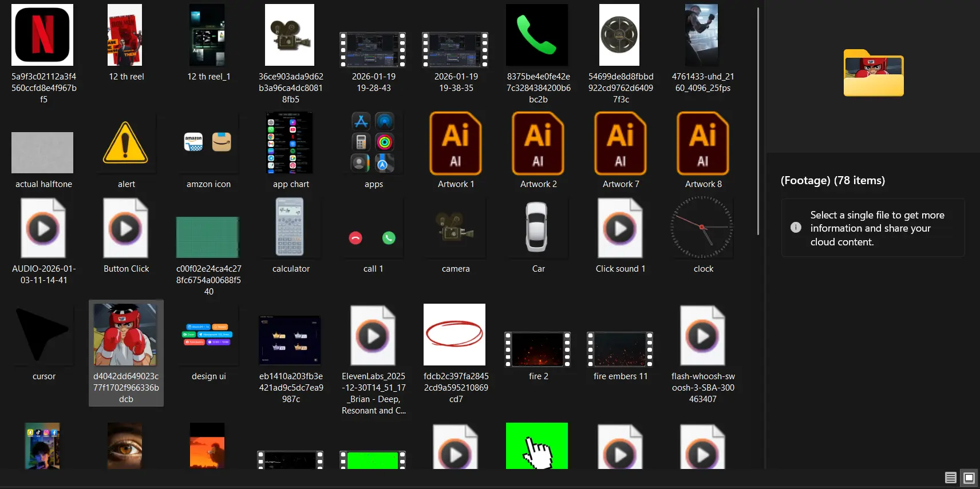Select the clock image file
The width and height of the screenshot is (980, 489).
(702, 228)
